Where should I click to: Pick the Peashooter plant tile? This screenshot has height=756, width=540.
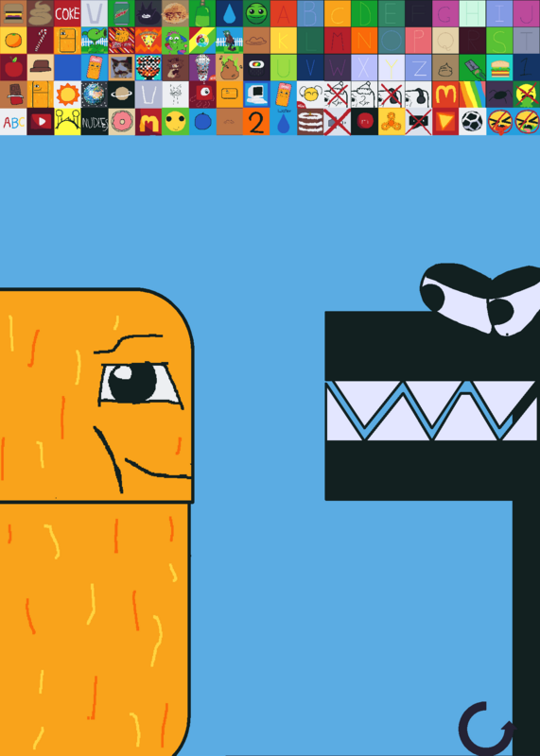coord(95,41)
